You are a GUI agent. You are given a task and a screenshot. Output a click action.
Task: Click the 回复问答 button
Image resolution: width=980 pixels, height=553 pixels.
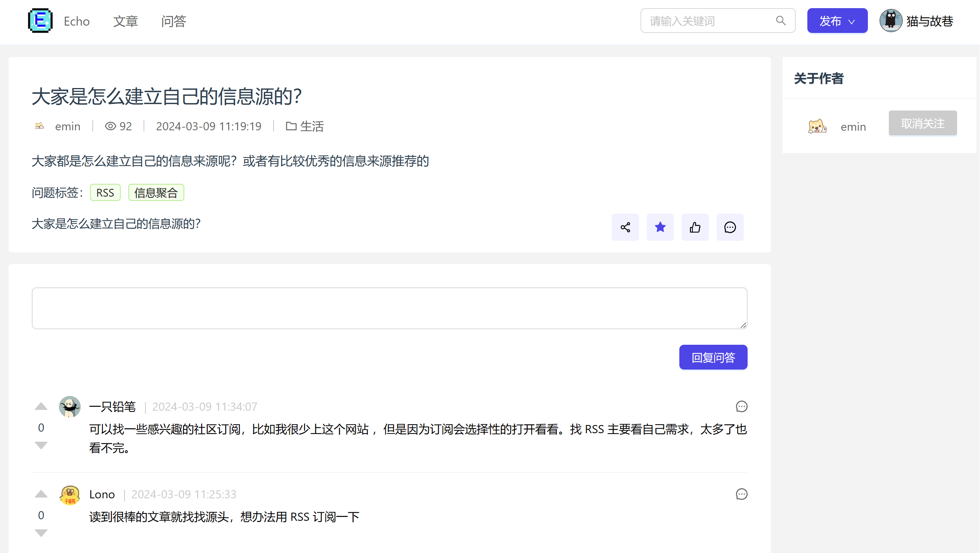713,357
